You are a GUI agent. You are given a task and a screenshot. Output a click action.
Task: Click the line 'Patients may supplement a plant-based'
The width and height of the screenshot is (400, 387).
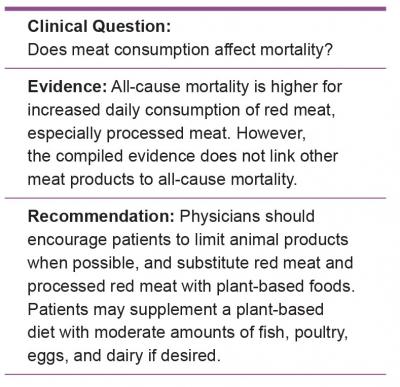[x=175, y=310]
